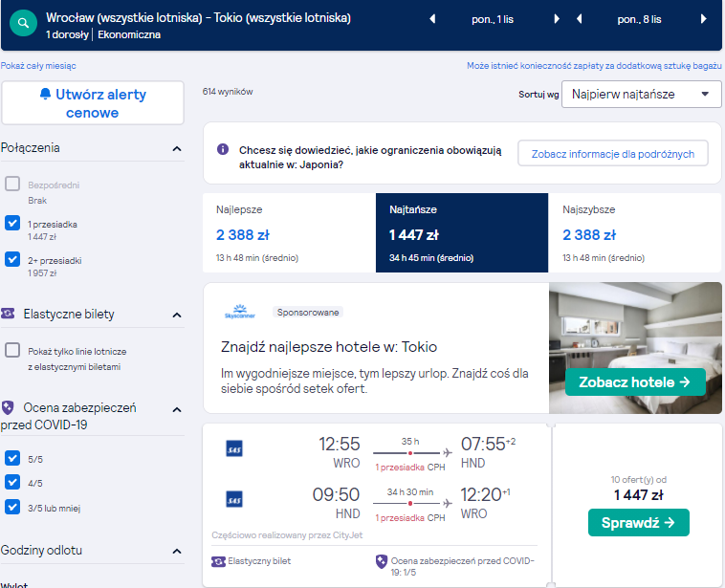Collapse the Połączenia filter section

(x=177, y=149)
